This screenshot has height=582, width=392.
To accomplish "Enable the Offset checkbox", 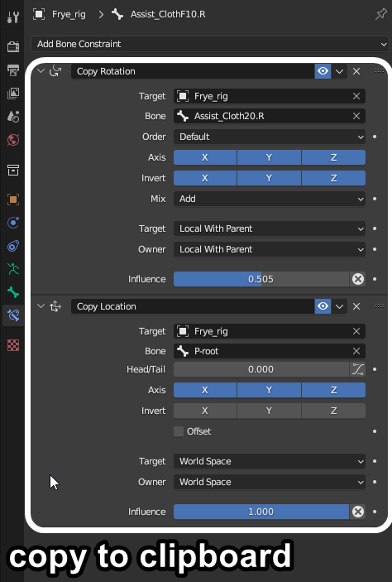I will (x=179, y=431).
